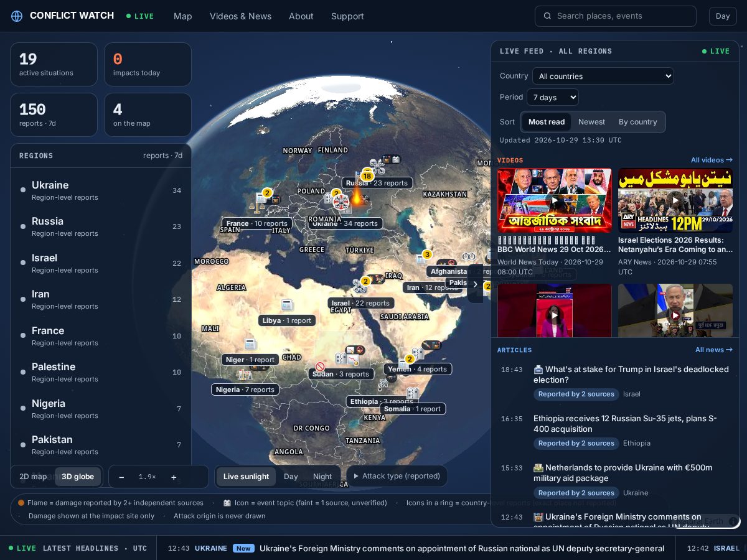This screenshot has width=747, height=560.
Task: Click the damaged building icon above Somalia
Action: [x=413, y=393]
